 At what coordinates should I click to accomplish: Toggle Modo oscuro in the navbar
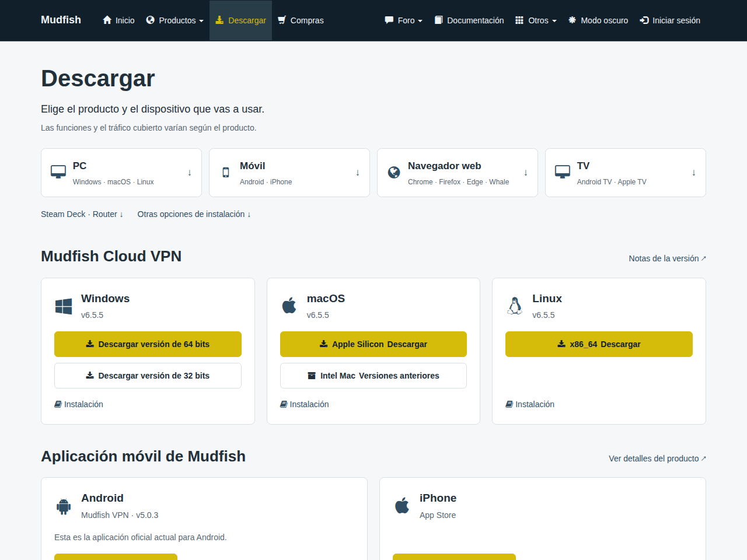tap(598, 20)
